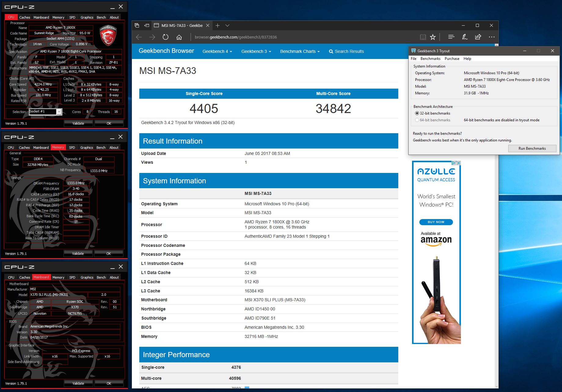Click the MSI dragon logo in CPU-Z
Screen dimensions: 562x392
click(108, 35)
